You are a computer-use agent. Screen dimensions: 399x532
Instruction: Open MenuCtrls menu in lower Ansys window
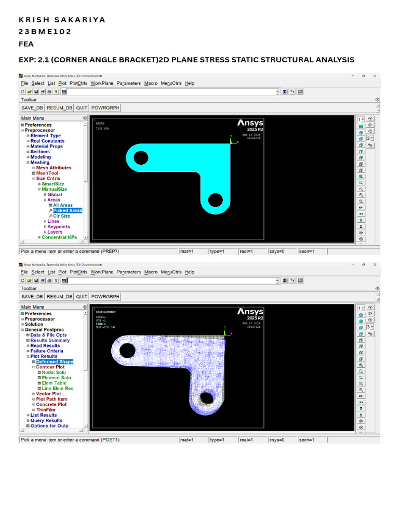point(171,272)
